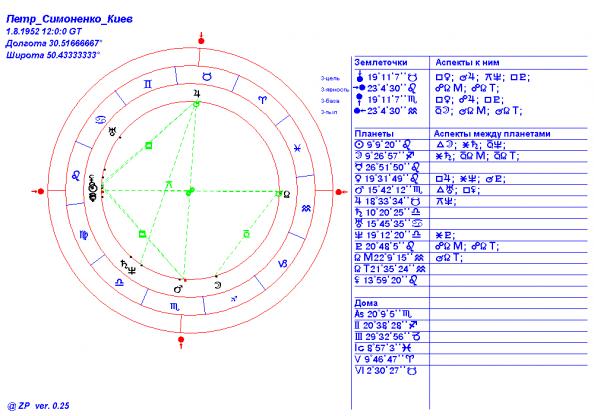Click the Аспекты между планетами header
This screenshot has width=594, height=416.
492,134
